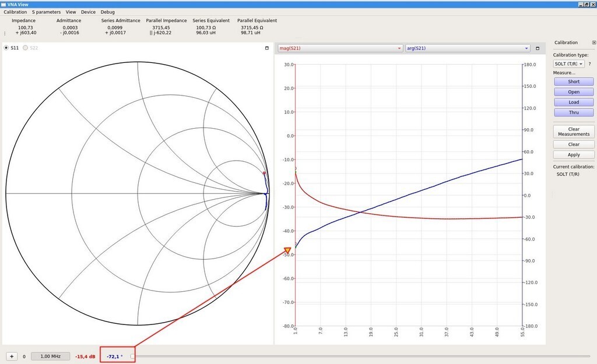Open the mag(S21) trace dropdown
597x364 pixels.
340,48
